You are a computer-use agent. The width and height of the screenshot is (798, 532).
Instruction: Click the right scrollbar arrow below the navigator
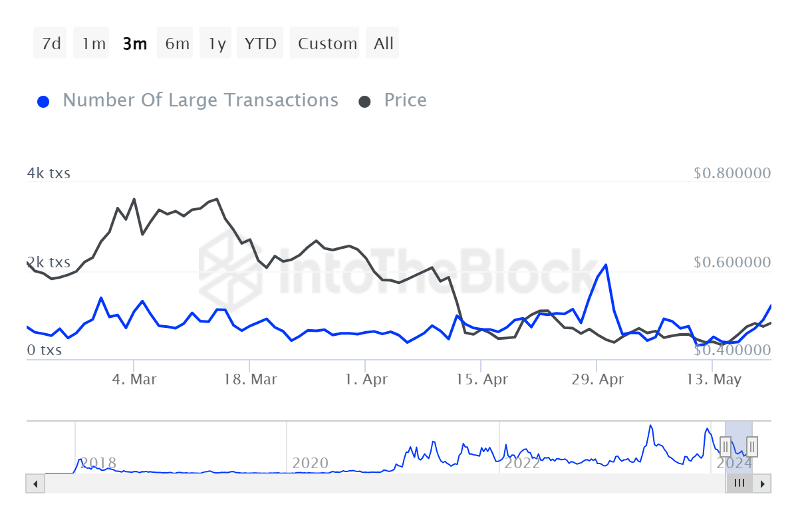click(763, 483)
